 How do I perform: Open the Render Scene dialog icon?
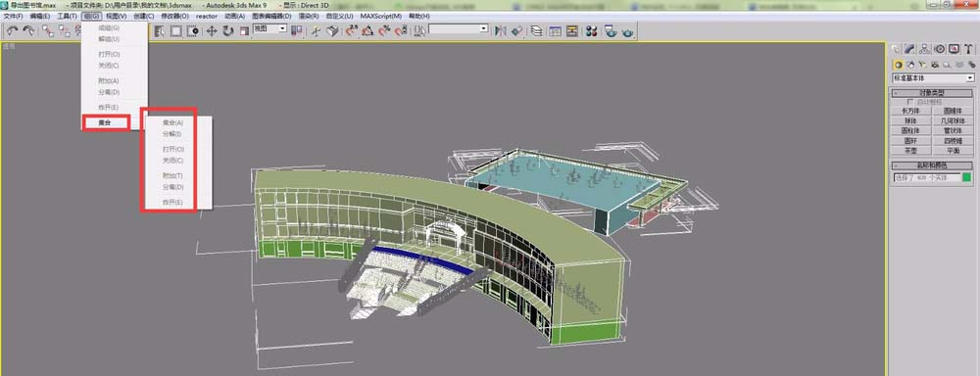click(610, 30)
